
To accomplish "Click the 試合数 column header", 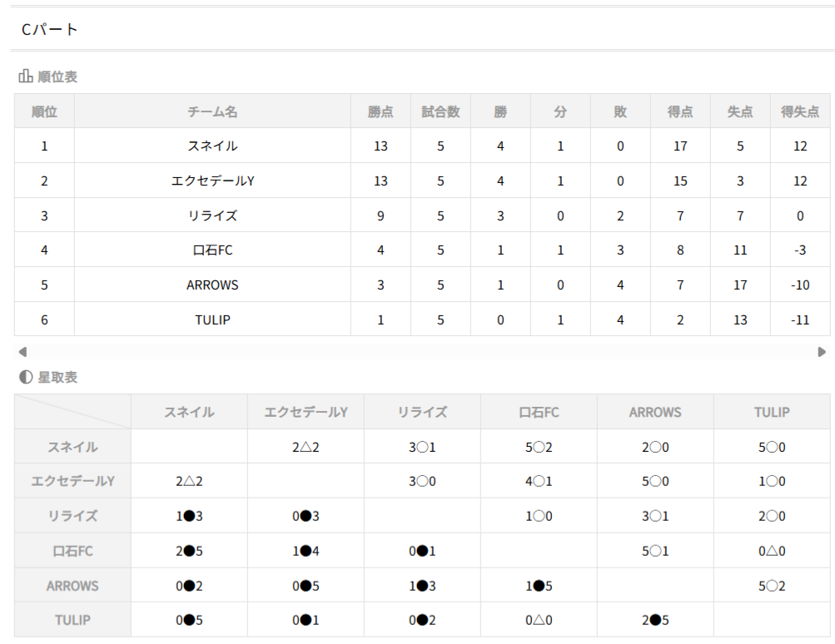I will coord(440,111).
